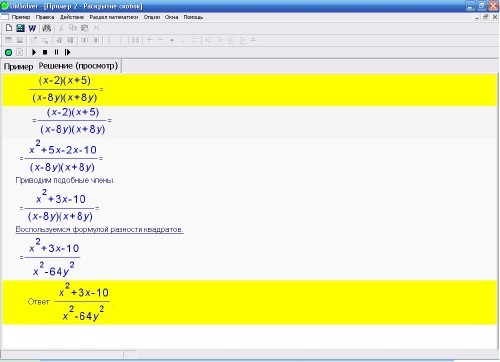500x362 pixels.
Task: Open the Опции menu
Action: pyautogui.click(x=152, y=17)
